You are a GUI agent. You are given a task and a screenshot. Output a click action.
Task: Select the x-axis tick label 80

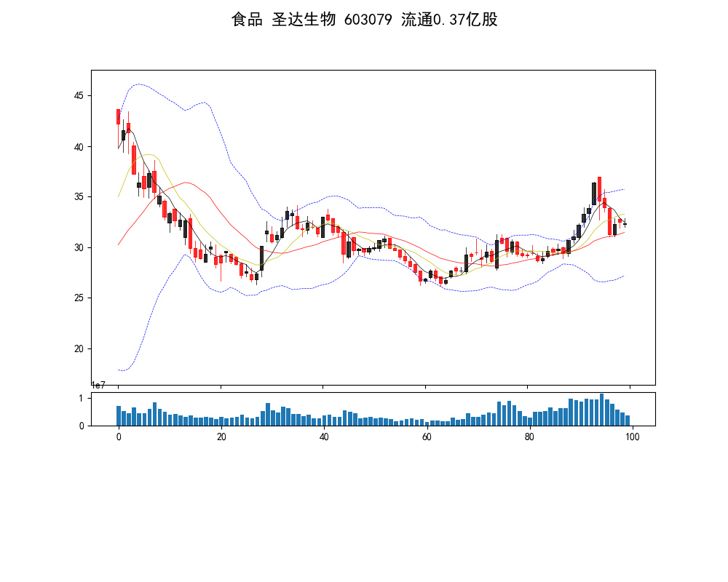pyautogui.click(x=530, y=436)
